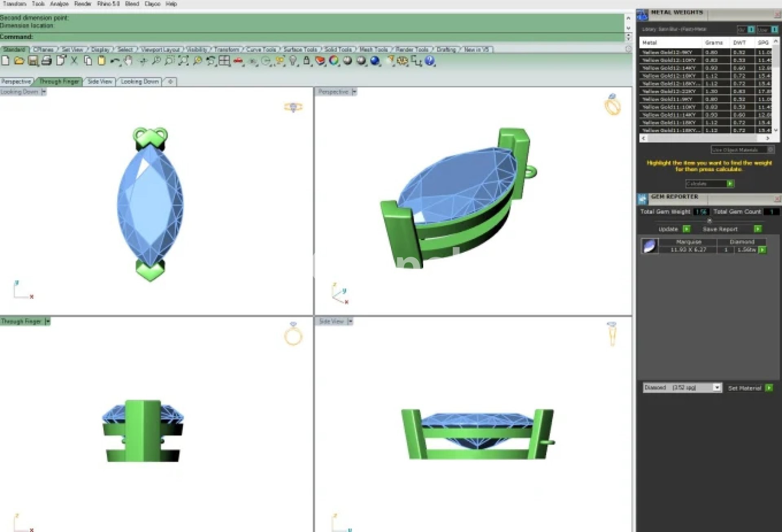Switch to the Side View tab
Image resolution: width=782 pixels, height=532 pixels.
100,81
